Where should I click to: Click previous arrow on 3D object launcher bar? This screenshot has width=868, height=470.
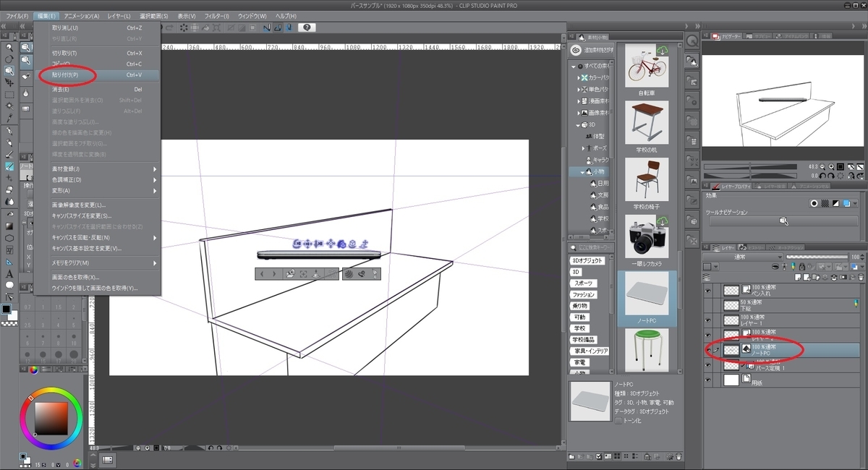coord(262,274)
